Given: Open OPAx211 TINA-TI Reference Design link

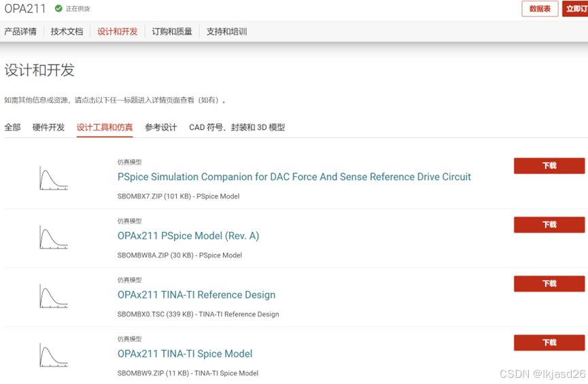Looking at the screenshot, I should [x=196, y=295].
